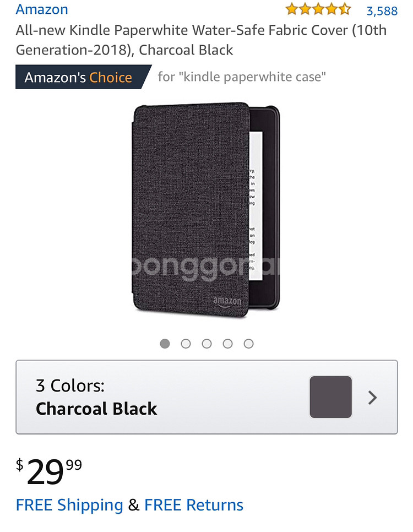Click the star rating icons
Image resolution: width=413 pixels, height=532 pixels.
(x=318, y=9)
